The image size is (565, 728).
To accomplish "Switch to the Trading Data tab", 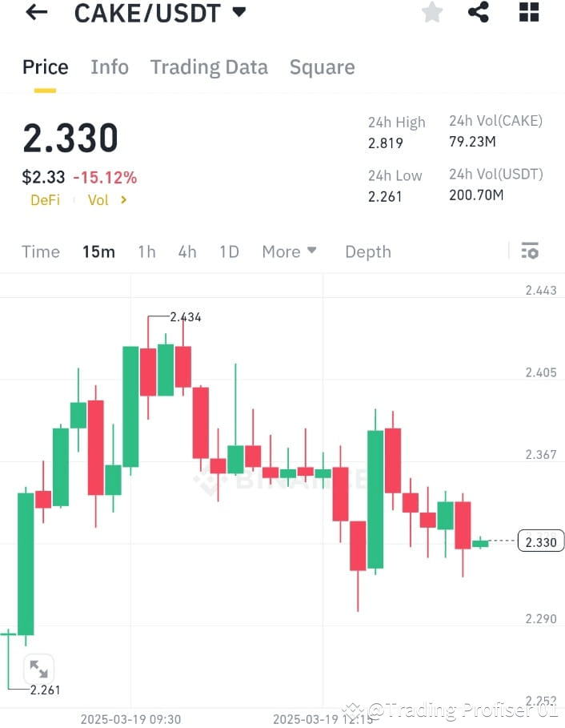I will pos(209,67).
